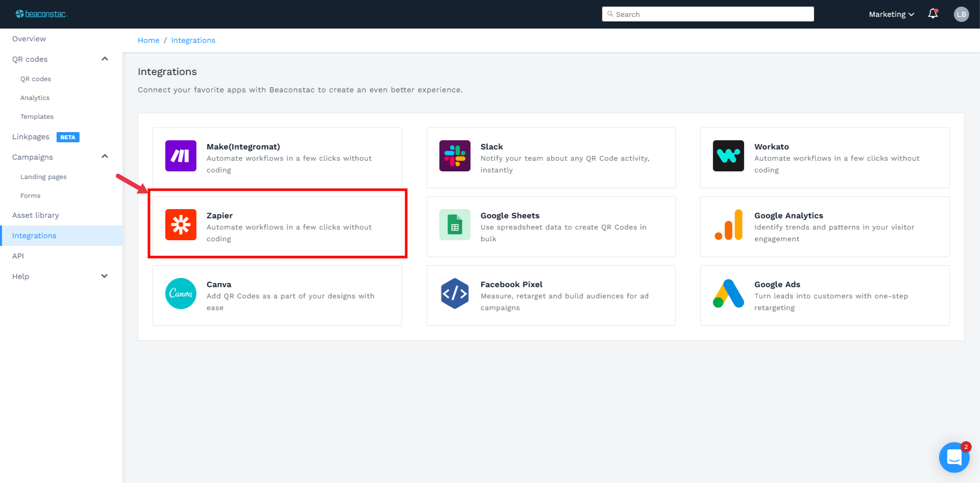This screenshot has height=483, width=980.
Task: Expand the Help sidebar section
Action: (x=105, y=276)
